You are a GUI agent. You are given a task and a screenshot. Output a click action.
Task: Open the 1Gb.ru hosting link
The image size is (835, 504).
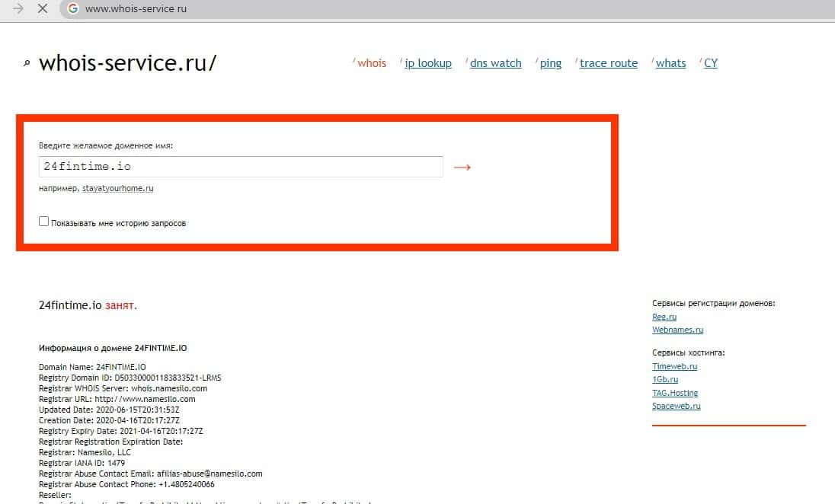pyautogui.click(x=665, y=379)
